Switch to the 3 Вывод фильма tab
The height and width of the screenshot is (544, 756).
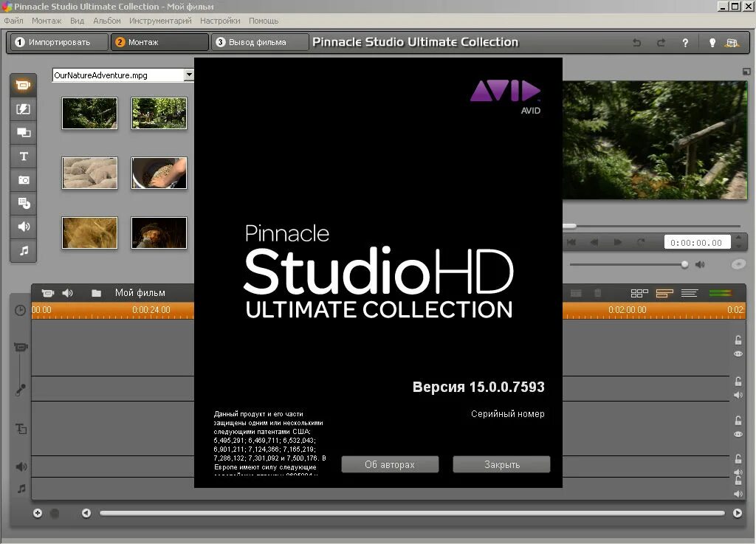coord(260,42)
